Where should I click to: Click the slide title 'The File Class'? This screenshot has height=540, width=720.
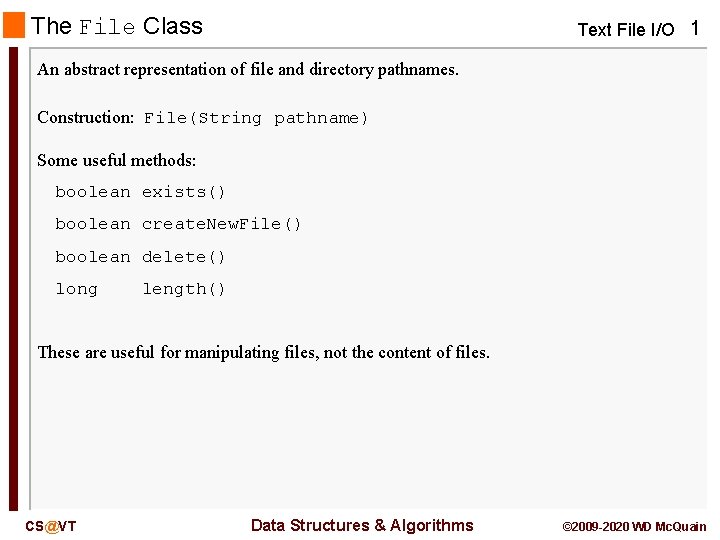click(x=117, y=26)
